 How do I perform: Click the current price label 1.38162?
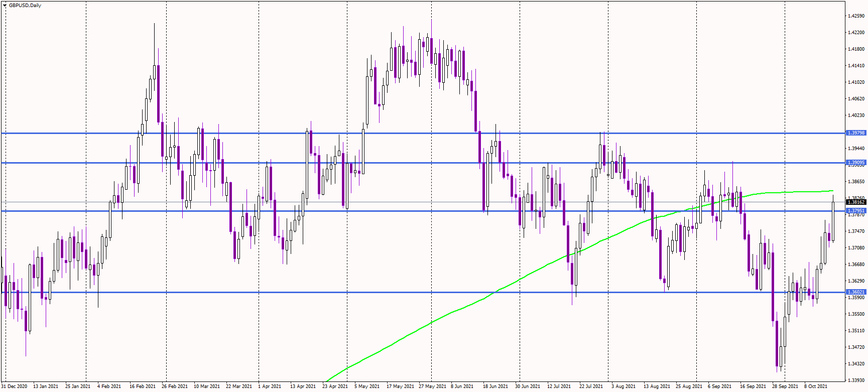(856, 202)
